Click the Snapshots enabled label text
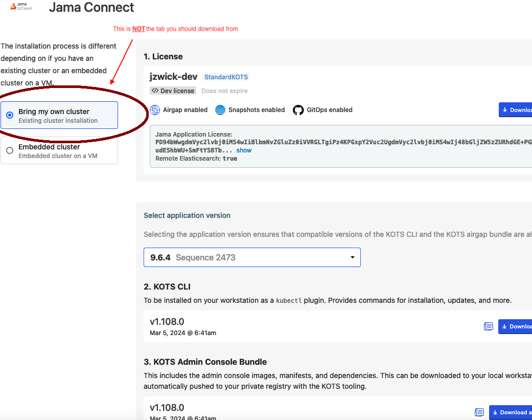The width and height of the screenshot is (532, 420). click(x=257, y=110)
